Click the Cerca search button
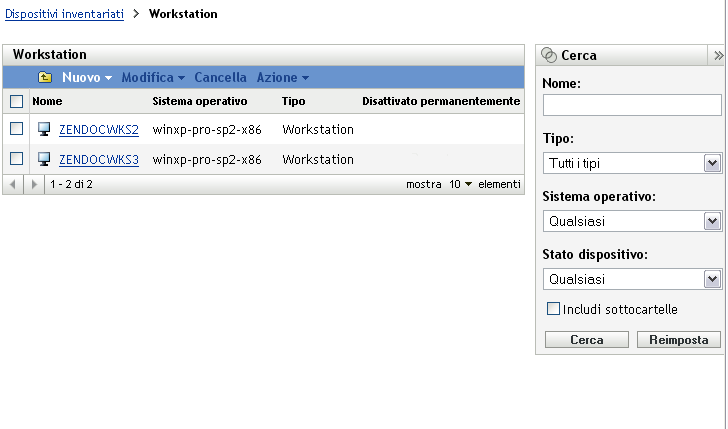 [587, 340]
